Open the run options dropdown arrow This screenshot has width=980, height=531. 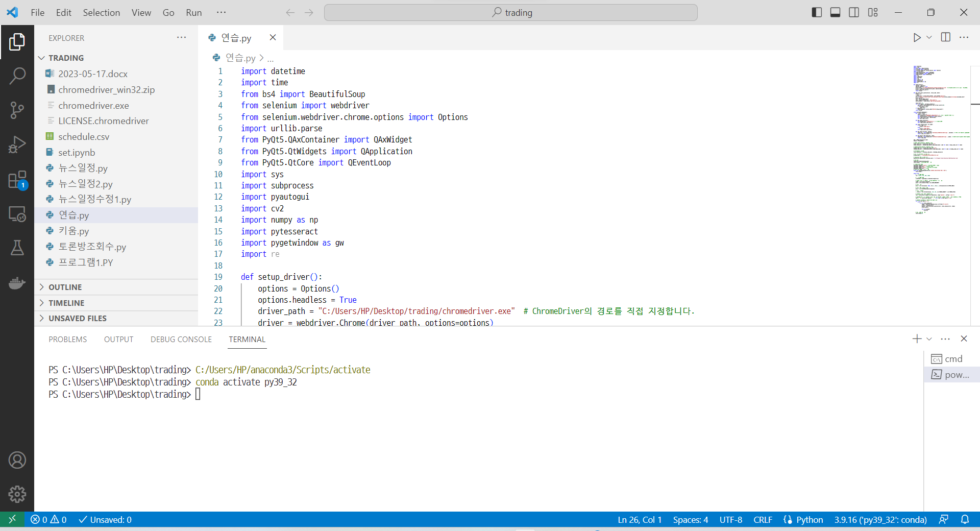929,38
